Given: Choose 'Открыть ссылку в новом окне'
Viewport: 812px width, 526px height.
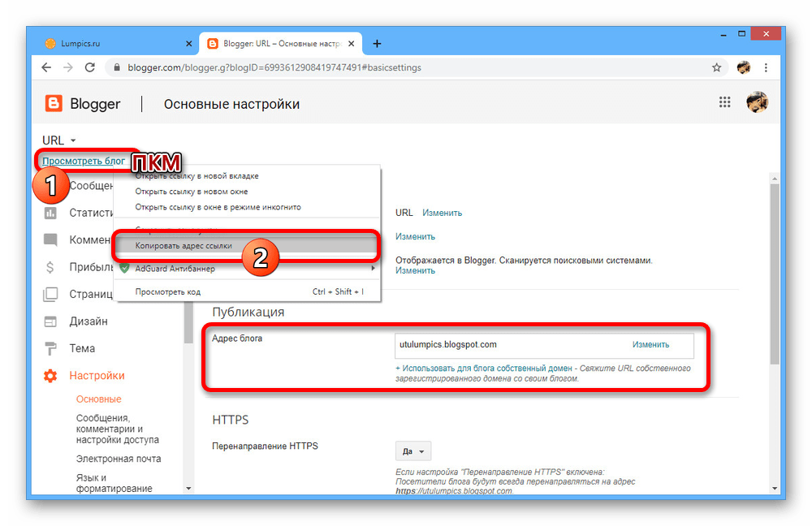Looking at the screenshot, I should pos(248,192).
